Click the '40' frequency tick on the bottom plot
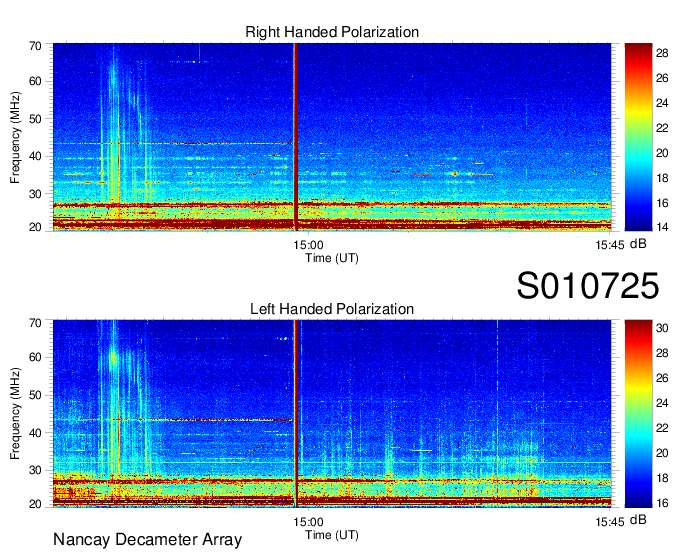This screenshot has height=552, width=680. 35,433
